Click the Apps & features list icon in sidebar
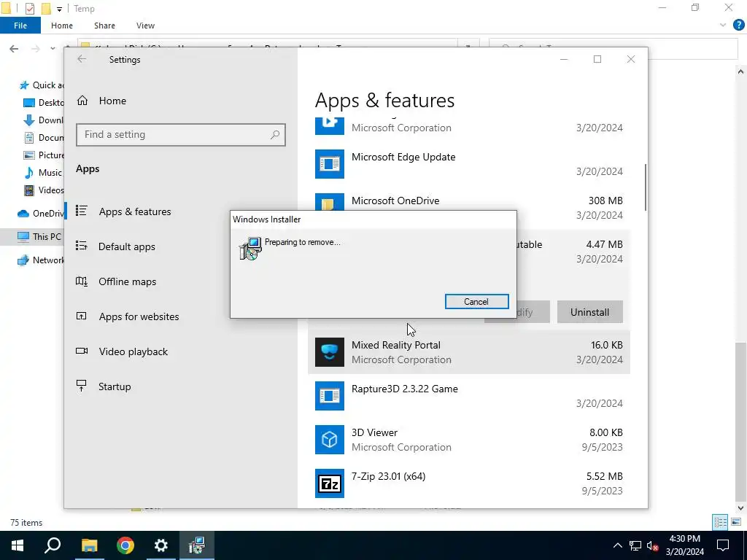This screenshot has height=560, width=747. pyautogui.click(x=82, y=211)
